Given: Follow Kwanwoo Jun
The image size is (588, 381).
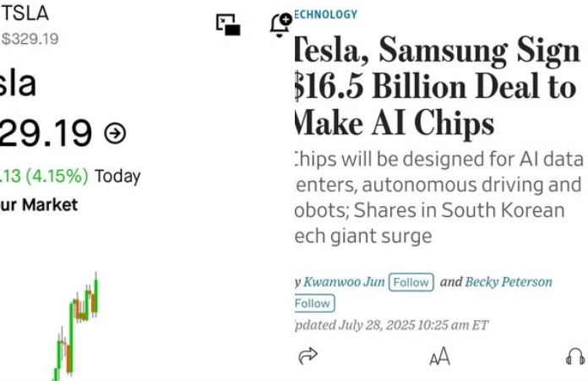Looking at the screenshot, I should pyautogui.click(x=411, y=282).
